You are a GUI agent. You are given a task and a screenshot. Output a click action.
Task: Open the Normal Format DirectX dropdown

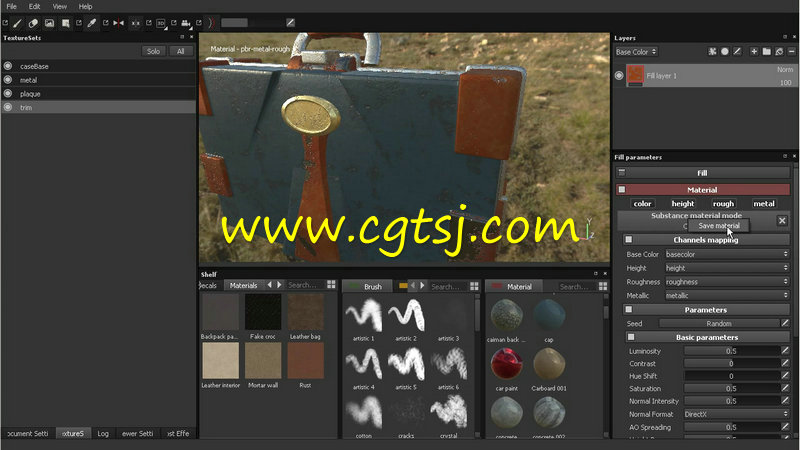coord(737,414)
